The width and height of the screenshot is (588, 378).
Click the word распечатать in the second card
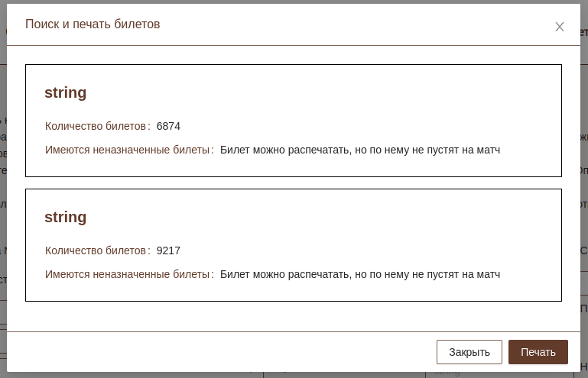[319, 274]
